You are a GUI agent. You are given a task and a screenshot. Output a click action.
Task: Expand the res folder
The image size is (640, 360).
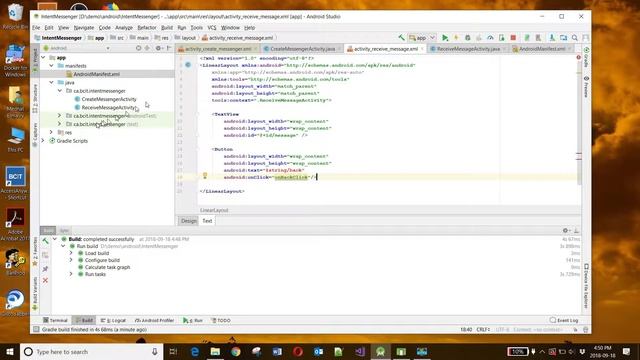(51, 132)
